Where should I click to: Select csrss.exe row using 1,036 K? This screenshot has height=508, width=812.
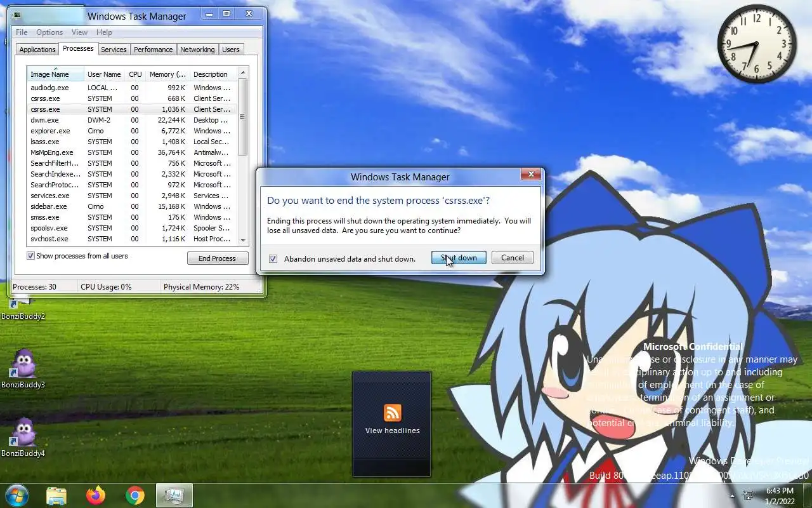point(132,109)
